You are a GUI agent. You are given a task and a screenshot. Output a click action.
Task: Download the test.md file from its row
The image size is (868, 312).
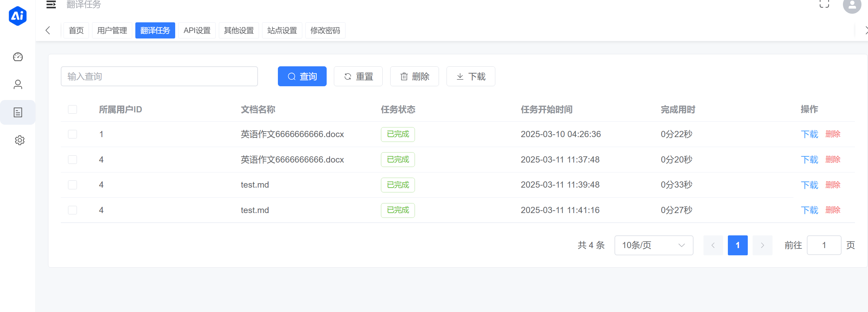coord(810,185)
